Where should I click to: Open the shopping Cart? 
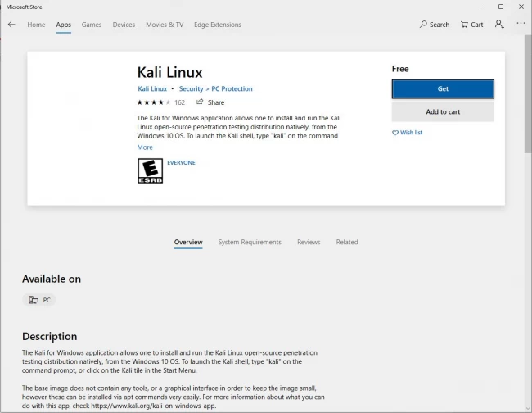point(471,25)
